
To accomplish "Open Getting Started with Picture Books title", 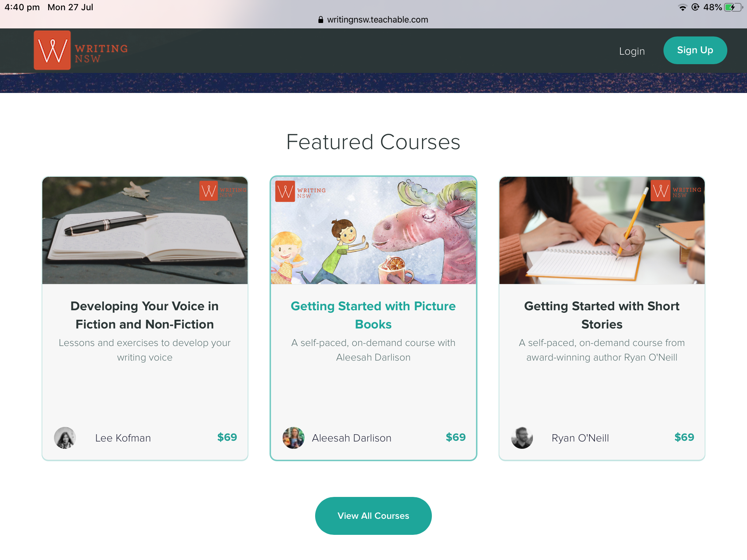I will pos(373,315).
